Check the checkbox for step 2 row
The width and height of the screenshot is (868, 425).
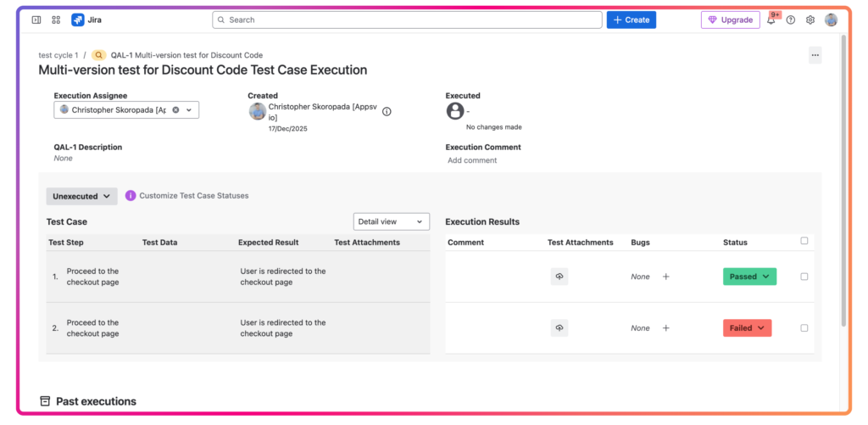click(x=804, y=328)
